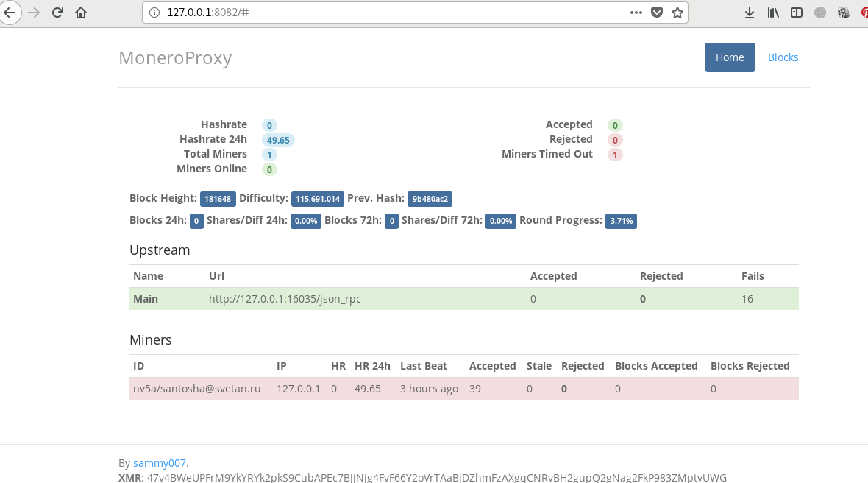The width and height of the screenshot is (868, 483).
Task: Select the Main upstream row name
Action: pyautogui.click(x=146, y=299)
